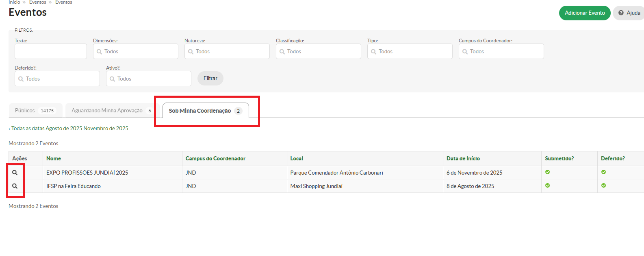Click the question mark icon in Ajuda
The height and width of the screenshot is (256, 644).
[621, 13]
